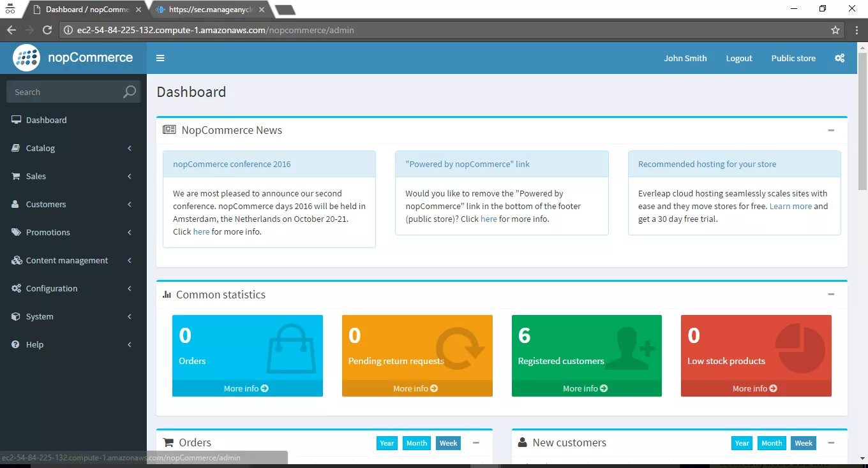The height and width of the screenshot is (468, 868).
Task: Collapse the NopCommerce News panel
Action: click(x=831, y=130)
